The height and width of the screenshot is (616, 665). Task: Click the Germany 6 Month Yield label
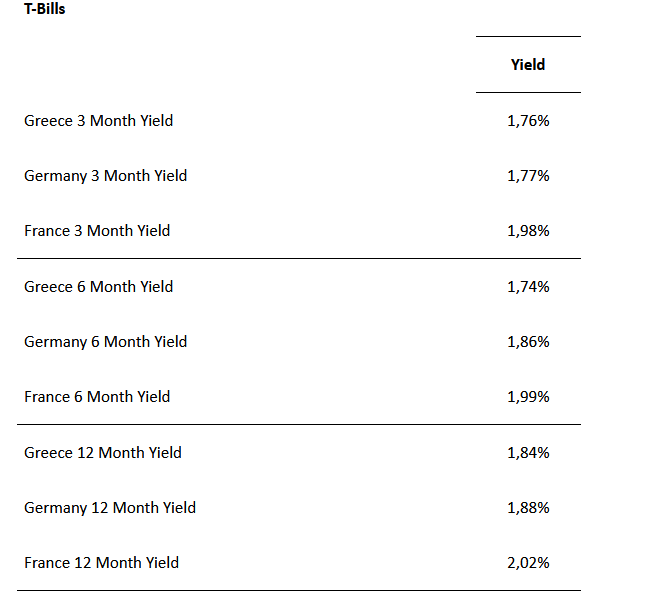coord(105,342)
